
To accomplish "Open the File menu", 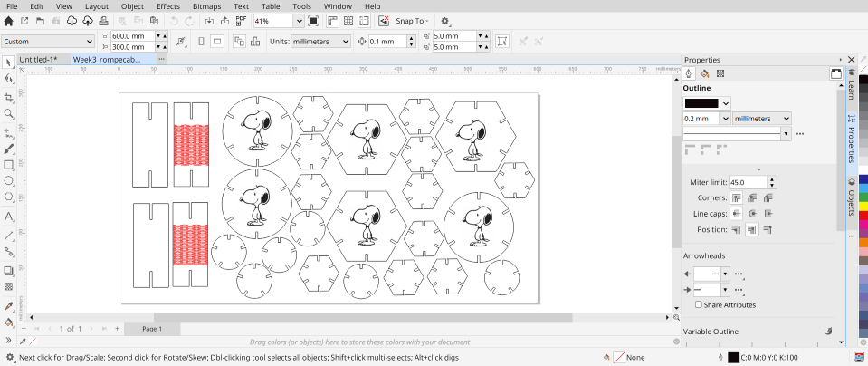I will tap(12, 6).
